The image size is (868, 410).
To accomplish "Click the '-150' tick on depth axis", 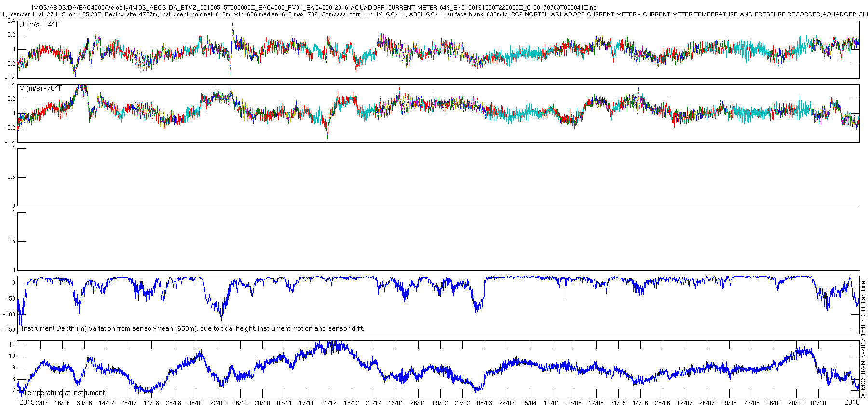I will click(10, 330).
